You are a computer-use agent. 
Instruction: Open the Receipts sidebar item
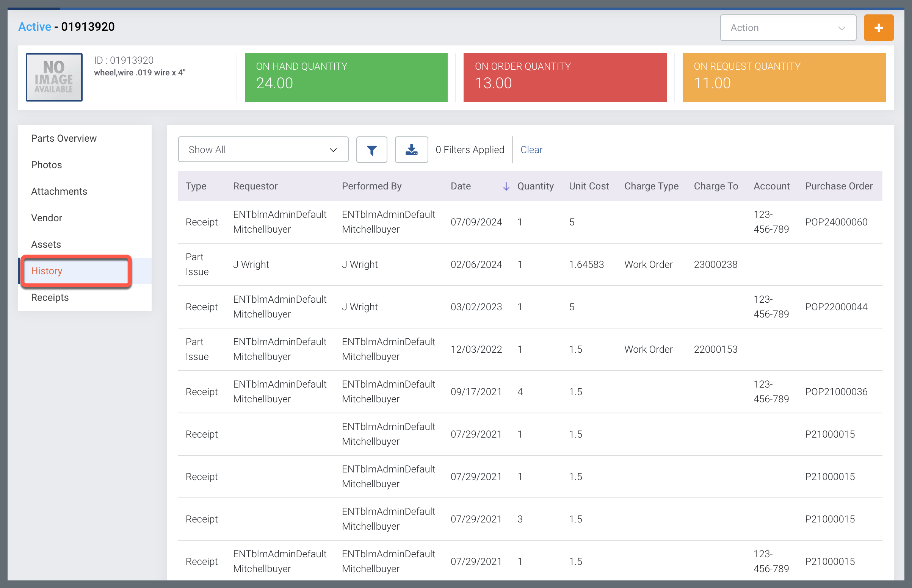point(50,297)
